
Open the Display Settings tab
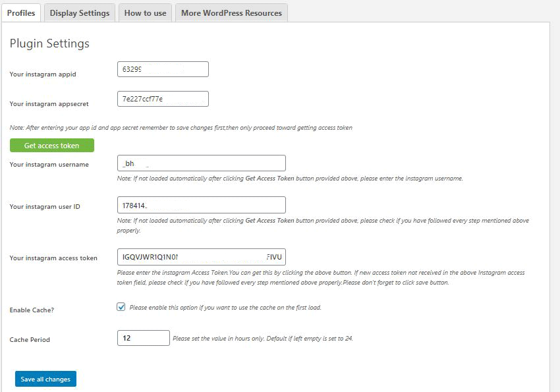[x=80, y=13]
